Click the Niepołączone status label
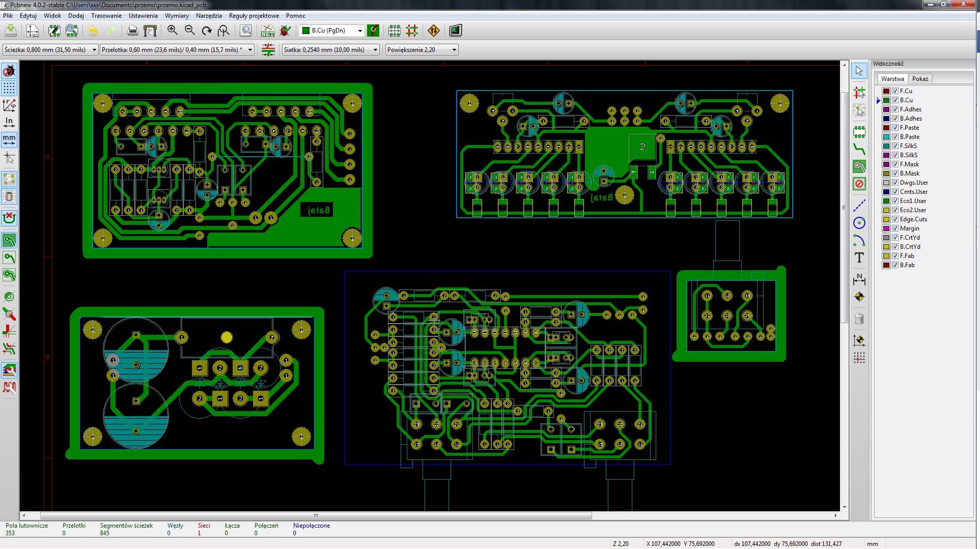The height and width of the screenshot is (549, 980). click(x=311, y=526)
